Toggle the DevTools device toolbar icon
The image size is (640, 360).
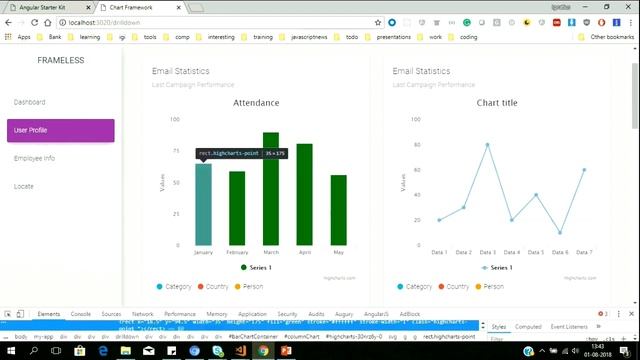click(x=20, y=314)
